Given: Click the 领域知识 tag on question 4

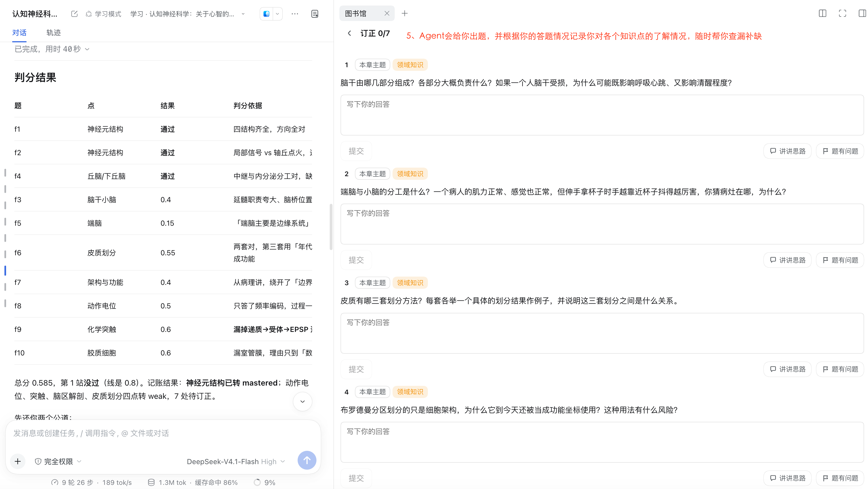Looking at the screenshot, I should point(410,392).
